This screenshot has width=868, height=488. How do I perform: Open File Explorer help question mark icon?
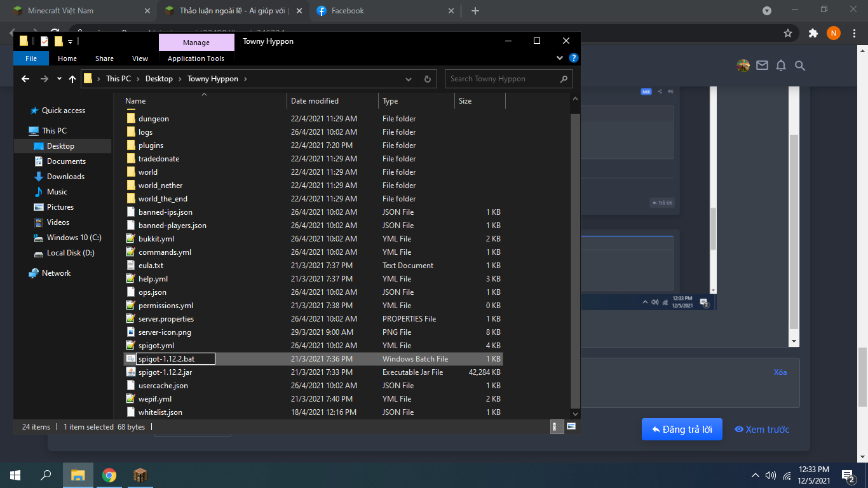tap(573, 58)
